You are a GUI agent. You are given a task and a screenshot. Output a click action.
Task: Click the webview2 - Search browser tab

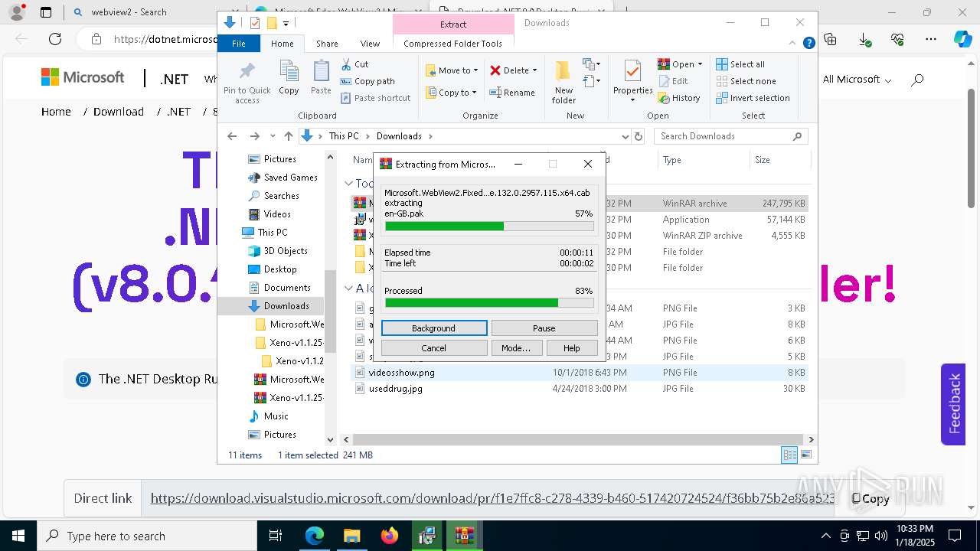coord(128,12)
